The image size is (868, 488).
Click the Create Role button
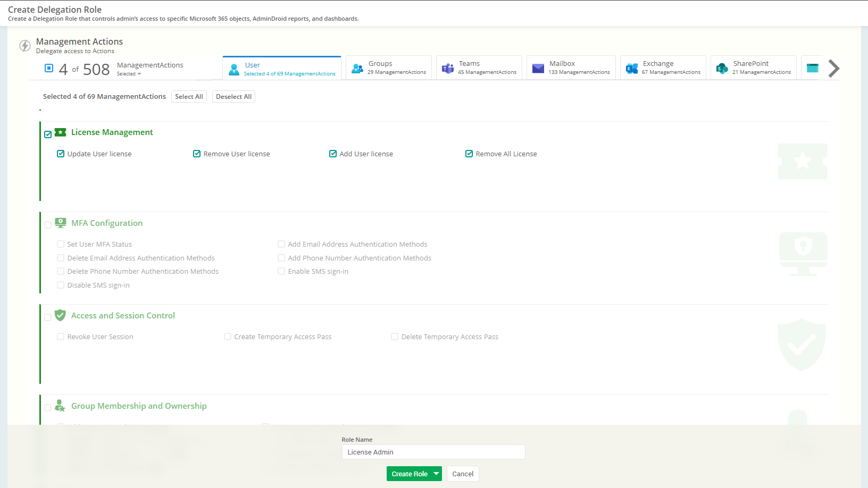click(410, 474)
